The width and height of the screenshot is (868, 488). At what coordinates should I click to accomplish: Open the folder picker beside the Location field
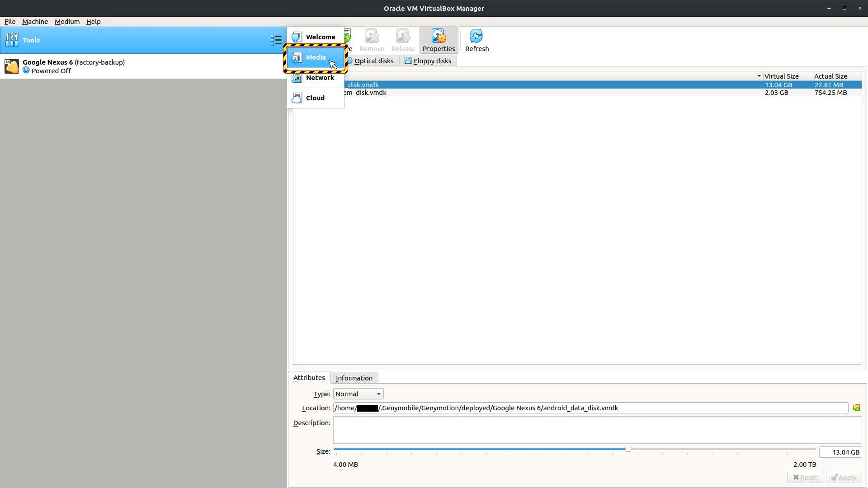857,408
